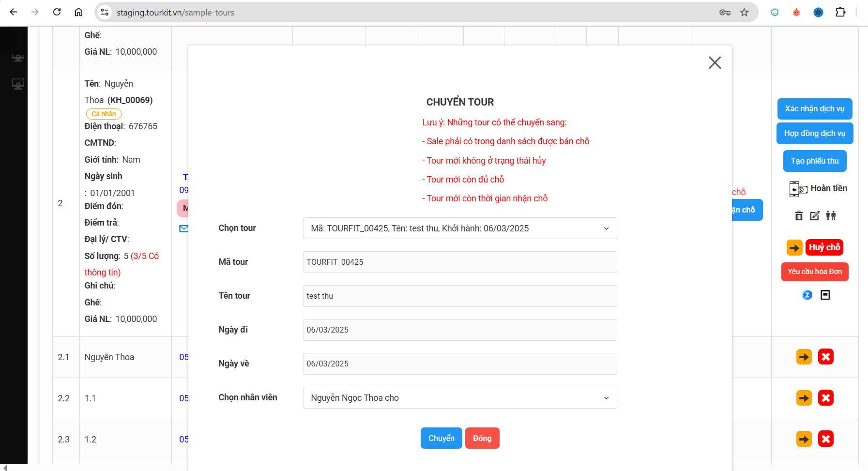Close the Chuyển Tour dialog with the X

pyautogui.click(x=715, y=62)
